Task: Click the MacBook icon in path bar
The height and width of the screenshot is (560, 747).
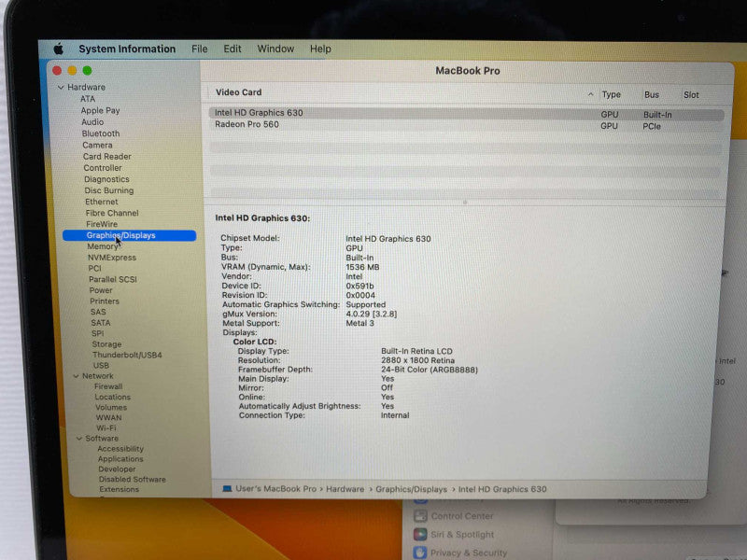Action: tap(227, 489)
